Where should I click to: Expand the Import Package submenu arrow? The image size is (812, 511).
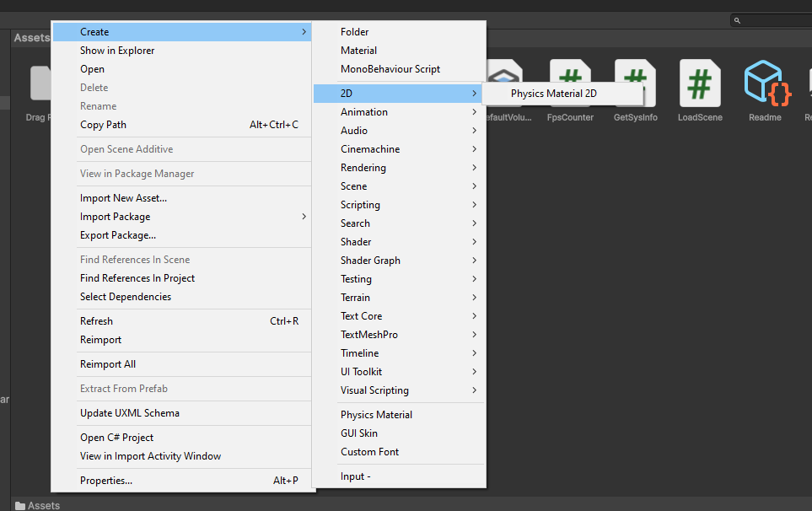[x=304, y=216]
